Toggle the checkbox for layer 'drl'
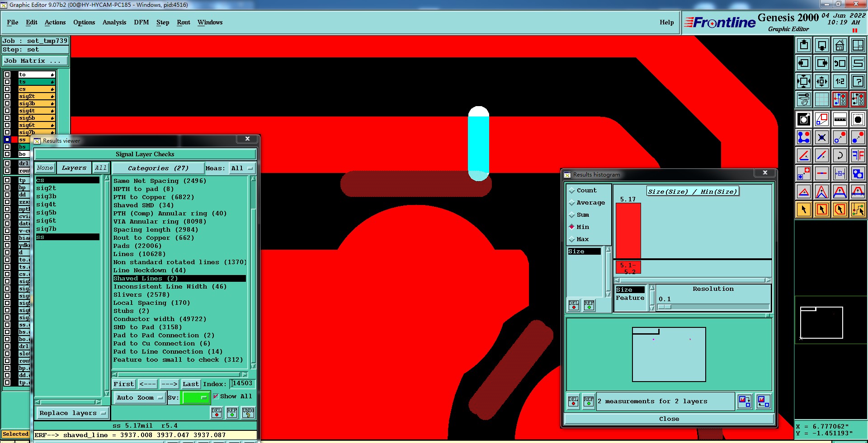 (x=7, y=163)
